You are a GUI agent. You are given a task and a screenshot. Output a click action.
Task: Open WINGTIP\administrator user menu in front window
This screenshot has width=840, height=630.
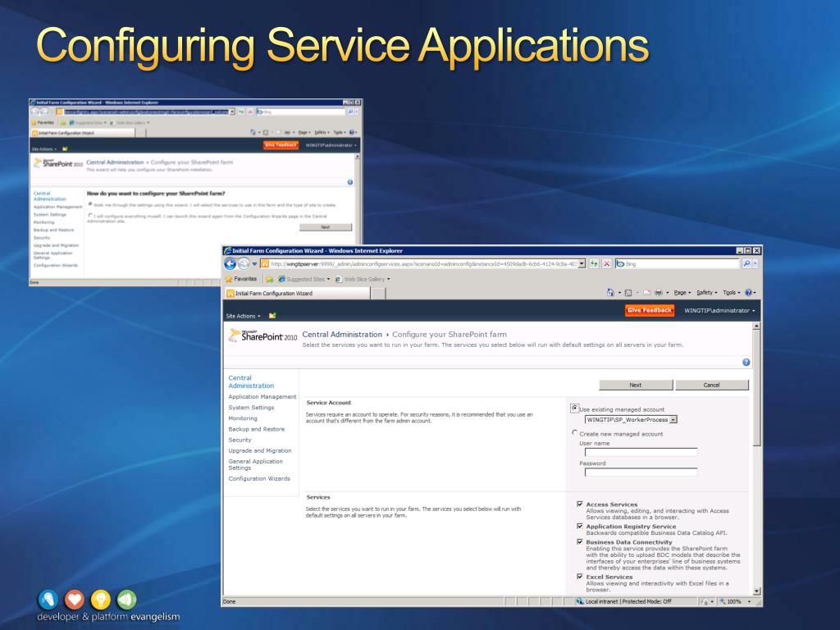[719, 311]
